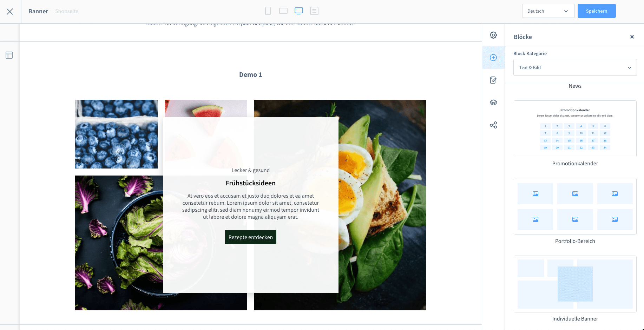Click the add block plus icon
The height and width of the screenshot is (330, 644).
pos(493,58)
